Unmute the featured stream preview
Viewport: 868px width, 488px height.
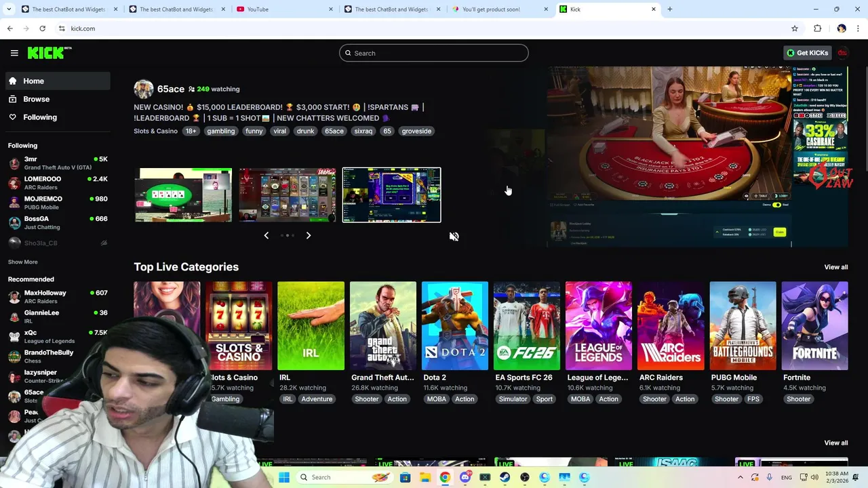[454, 236]
